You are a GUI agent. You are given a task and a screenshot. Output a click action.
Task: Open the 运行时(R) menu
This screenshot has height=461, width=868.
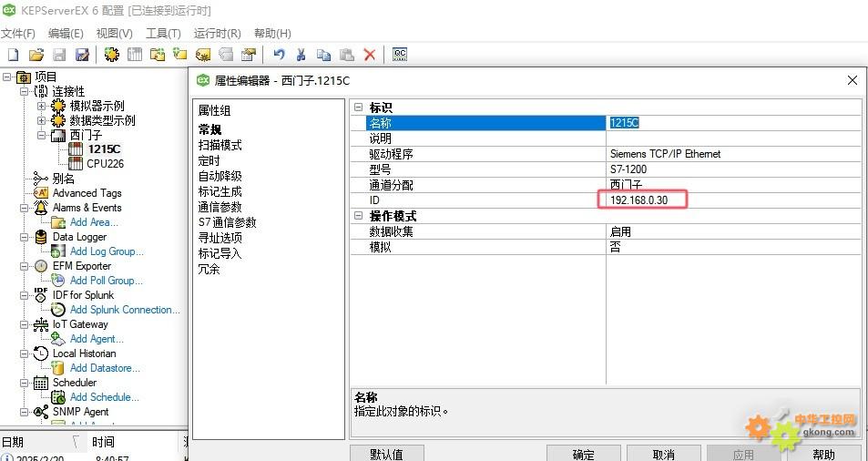pos(217,33)
